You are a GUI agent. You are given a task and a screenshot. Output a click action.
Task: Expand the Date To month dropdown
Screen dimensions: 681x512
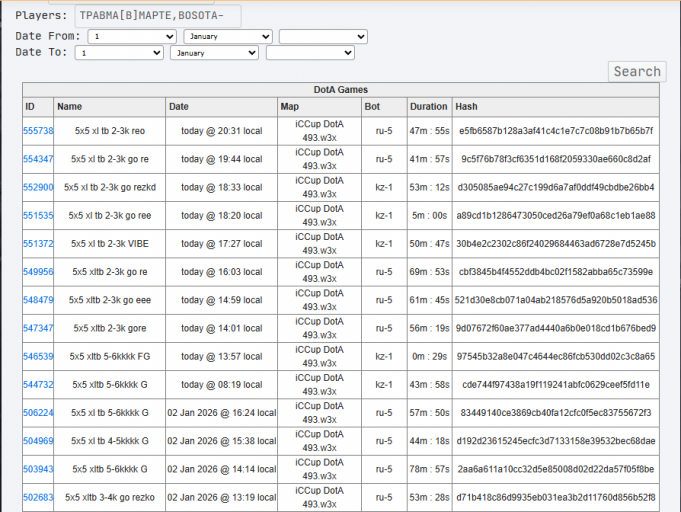(x=215, y=53)
